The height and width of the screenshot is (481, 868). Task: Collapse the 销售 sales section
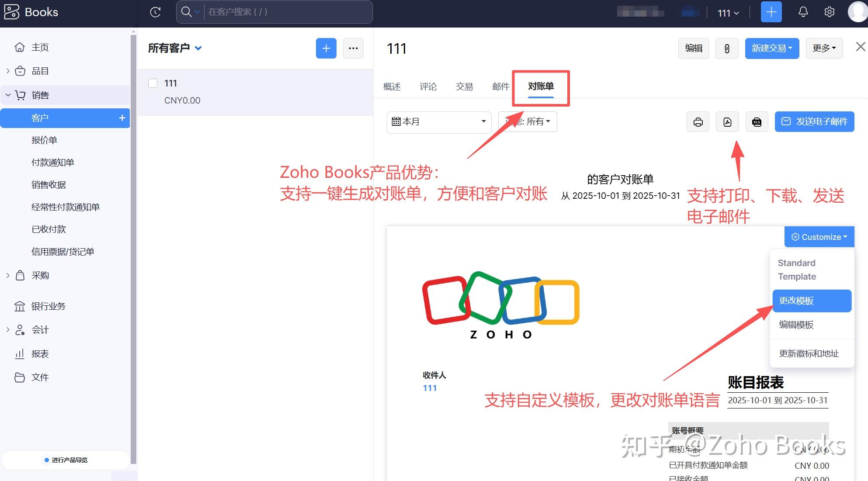pyautogui.click(x=8, y=95)
